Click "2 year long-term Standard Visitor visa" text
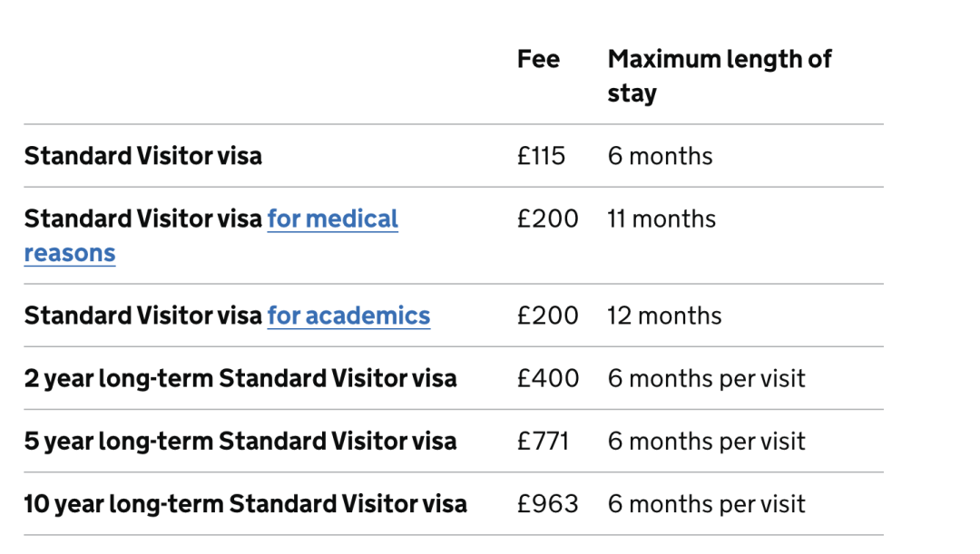980x554 pixels. pyautogui.click(x=240, y=378)
